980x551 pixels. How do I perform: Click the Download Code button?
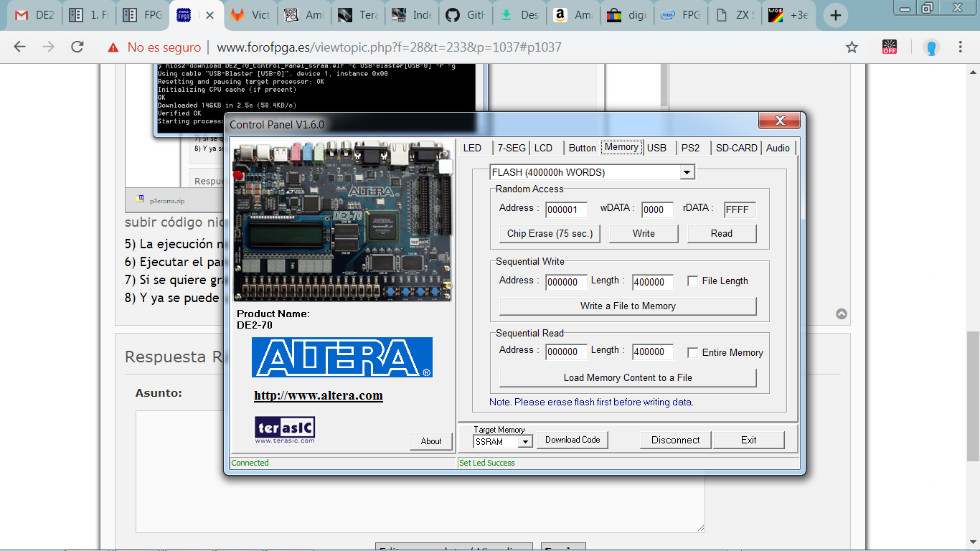[573, 440]
